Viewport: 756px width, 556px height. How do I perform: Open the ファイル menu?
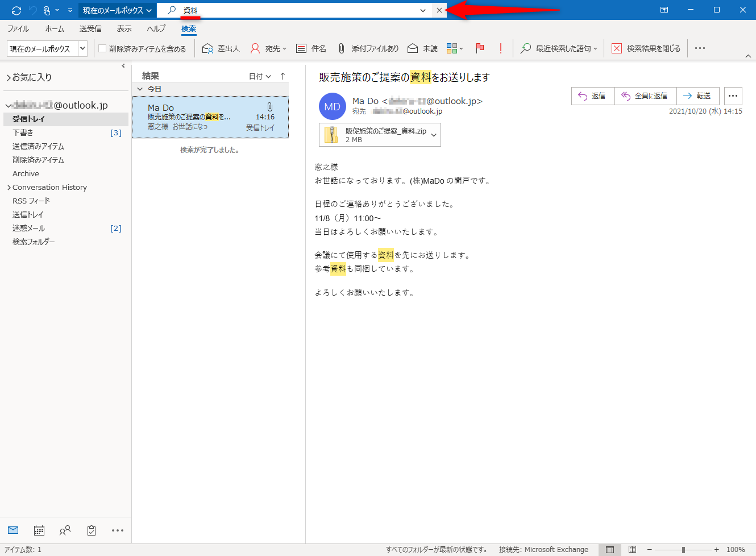click(19, 28)
